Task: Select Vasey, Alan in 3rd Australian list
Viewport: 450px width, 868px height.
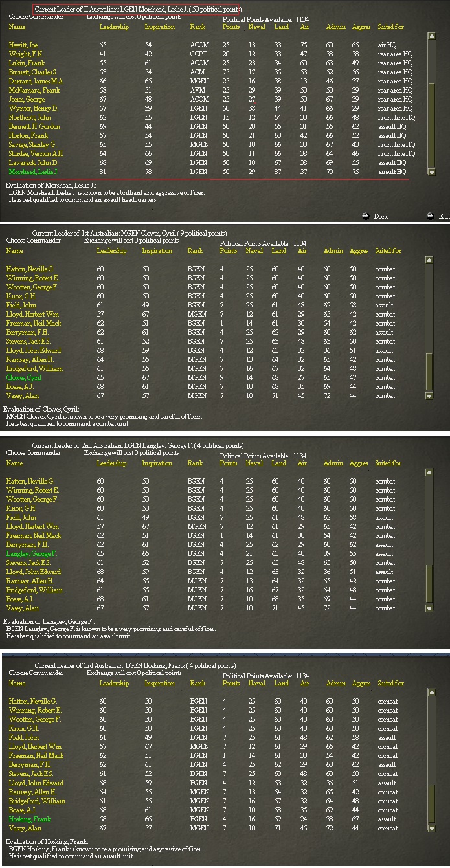Action: (x=25, y=829)
